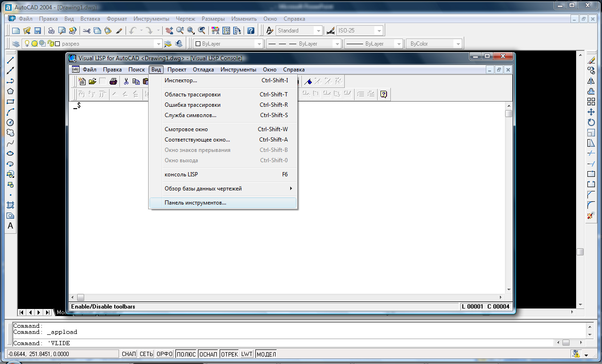Image resolution: width=602 pixels, height=364 pixels.
Task: Click Print icon in Visual LISP toolbar
Action: pyautogui.click(x=113, y=81)
